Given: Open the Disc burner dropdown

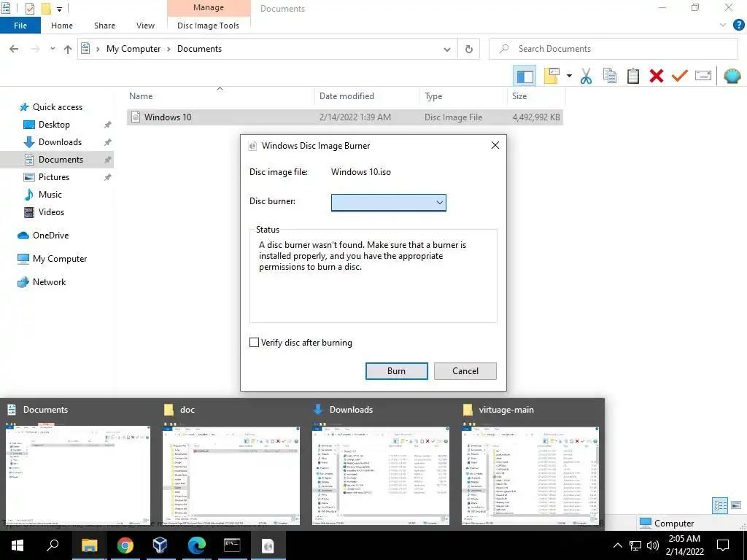Looking at the screenshot, I should point(389,203).
